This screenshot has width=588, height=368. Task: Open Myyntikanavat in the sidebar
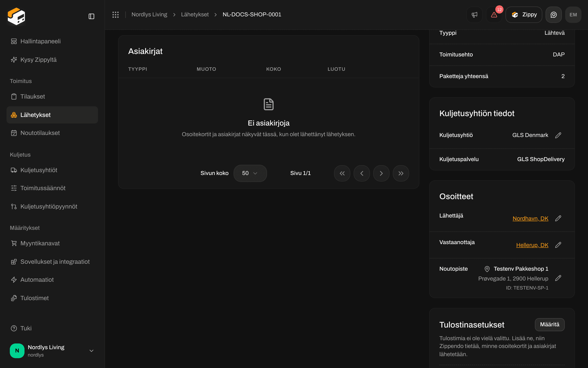coord(52,243)
